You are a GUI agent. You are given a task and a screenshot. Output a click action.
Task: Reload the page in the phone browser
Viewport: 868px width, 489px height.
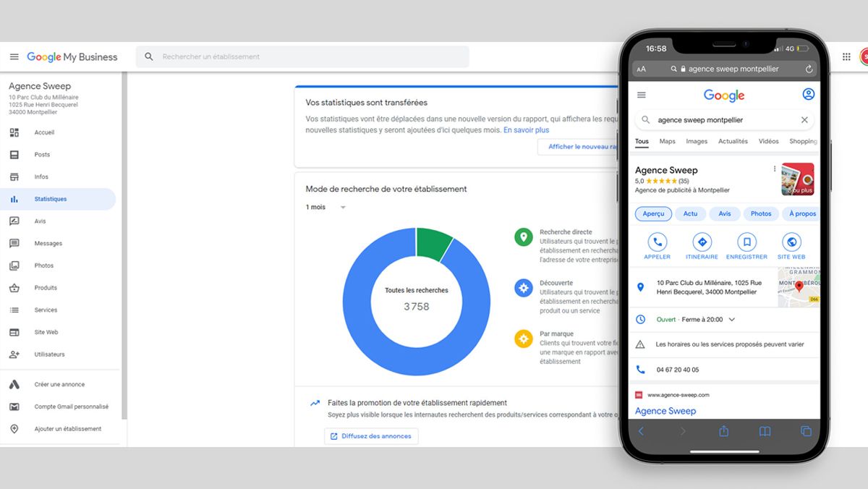pyautogui.click(x=809, y=69)
